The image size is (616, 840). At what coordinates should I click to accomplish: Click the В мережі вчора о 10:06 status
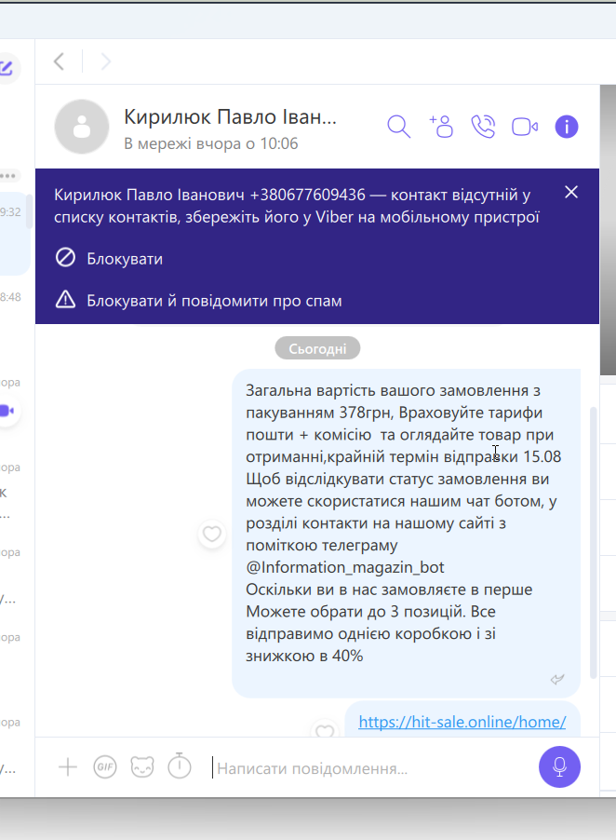(211, 143)
